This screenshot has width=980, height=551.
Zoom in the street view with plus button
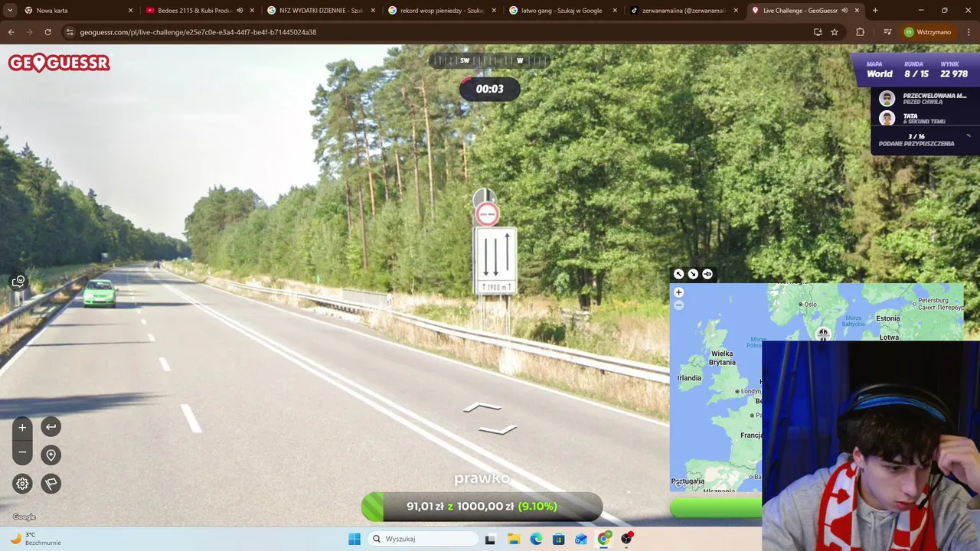click(22, 427)
